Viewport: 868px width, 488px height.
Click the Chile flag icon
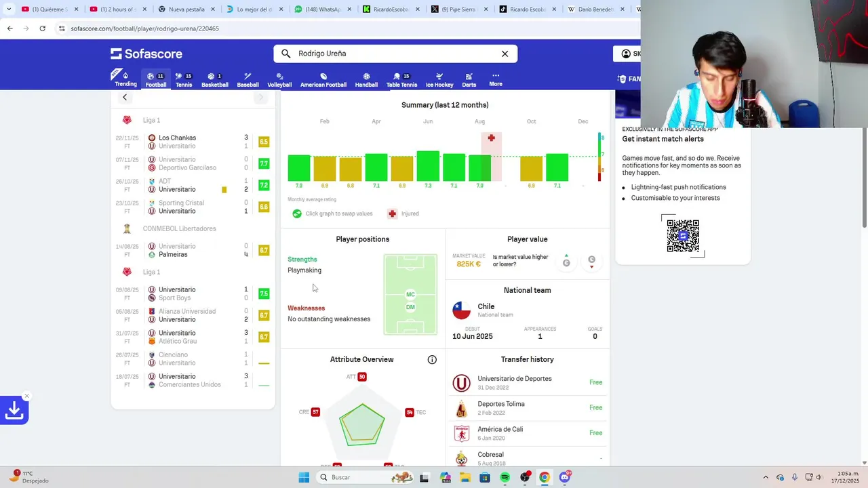(462, 310)
